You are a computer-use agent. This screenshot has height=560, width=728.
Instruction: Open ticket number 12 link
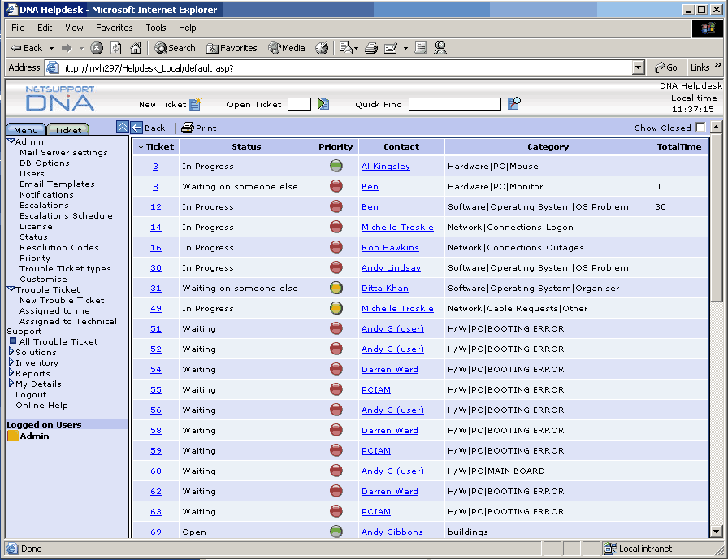156,207
